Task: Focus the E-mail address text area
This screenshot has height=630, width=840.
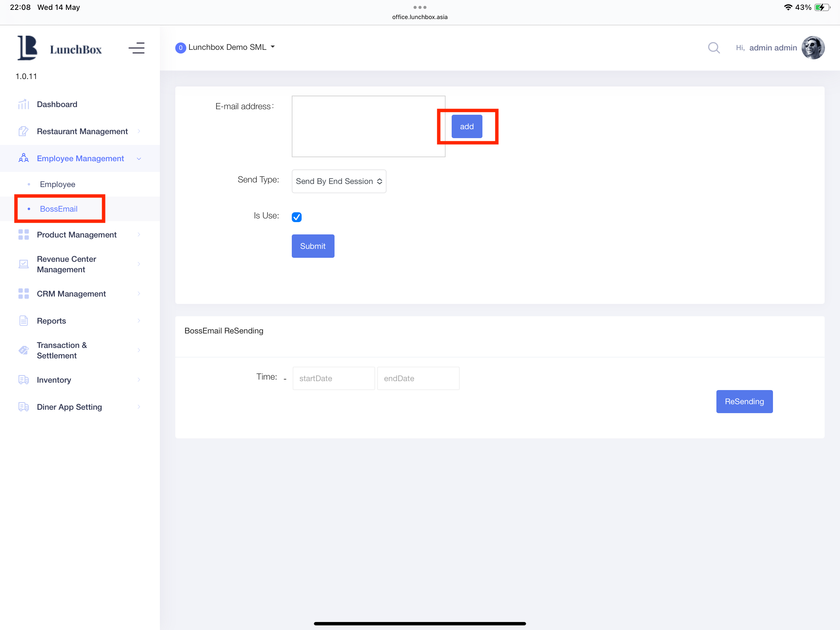Action: coord(368,126)
